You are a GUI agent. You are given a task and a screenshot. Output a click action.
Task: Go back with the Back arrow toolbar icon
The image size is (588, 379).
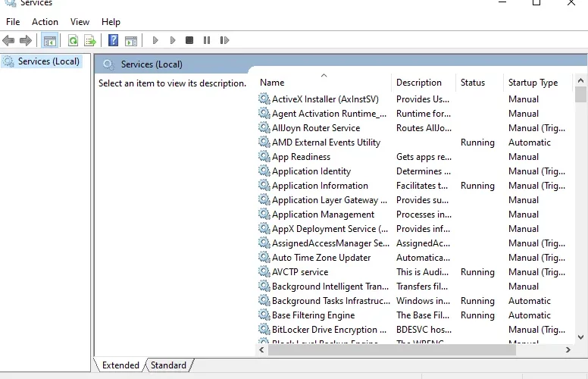coord(8,40)
